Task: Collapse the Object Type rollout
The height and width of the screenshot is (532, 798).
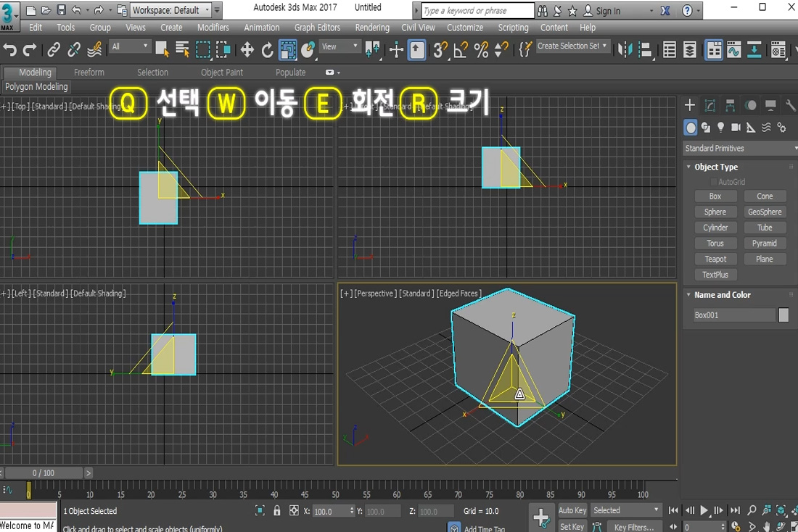Action: [715, 167]
